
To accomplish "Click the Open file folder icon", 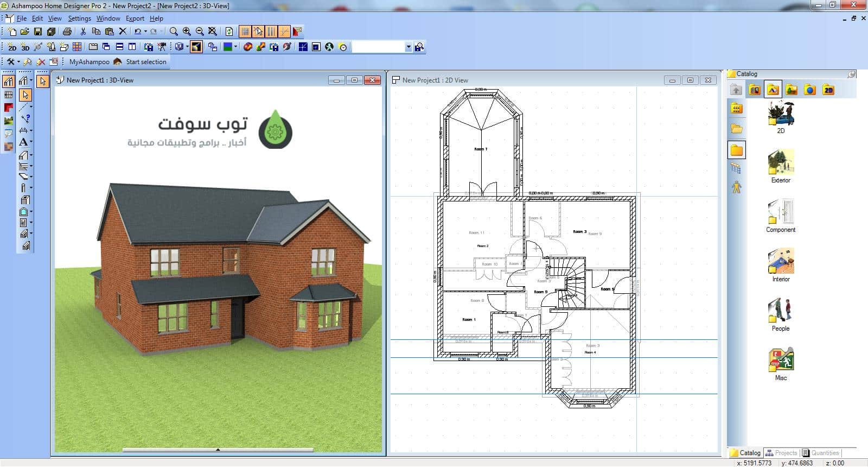I will coord(24,31).
